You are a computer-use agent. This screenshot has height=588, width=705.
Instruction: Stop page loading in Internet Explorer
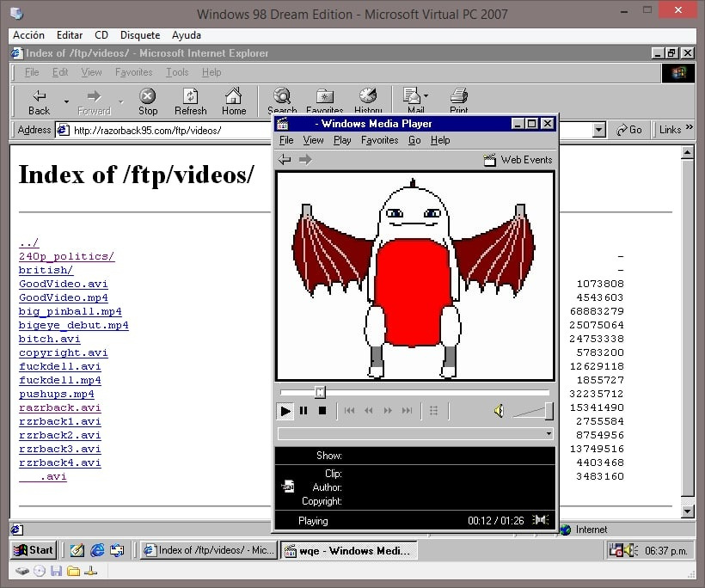click(148, 102)
